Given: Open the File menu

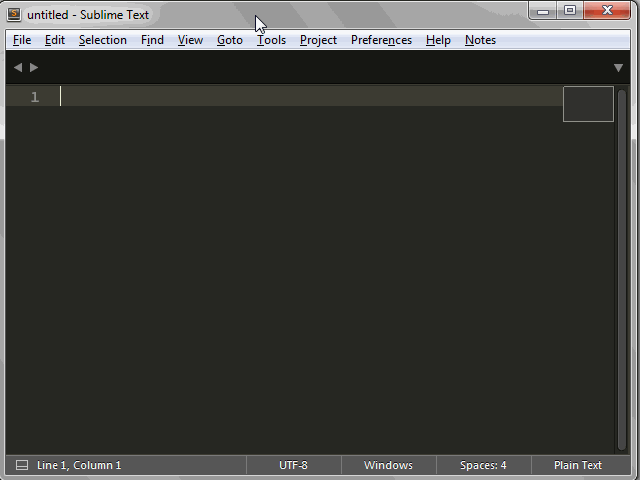Looking at the screenshot, I should [x=22, y=40].
